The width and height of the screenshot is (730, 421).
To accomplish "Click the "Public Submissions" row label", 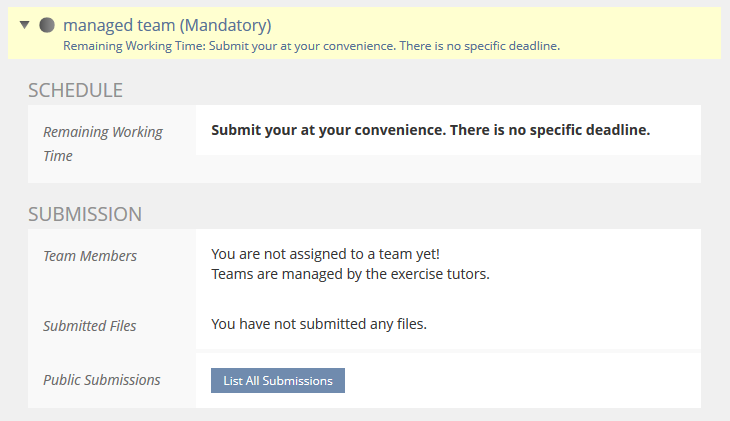I will (x=101, y=380).
